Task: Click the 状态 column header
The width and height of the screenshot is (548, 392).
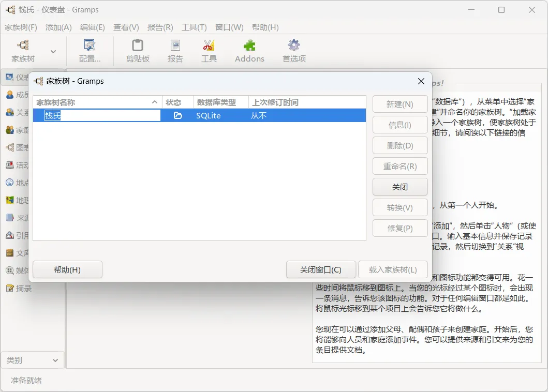Action: point(178,102)
